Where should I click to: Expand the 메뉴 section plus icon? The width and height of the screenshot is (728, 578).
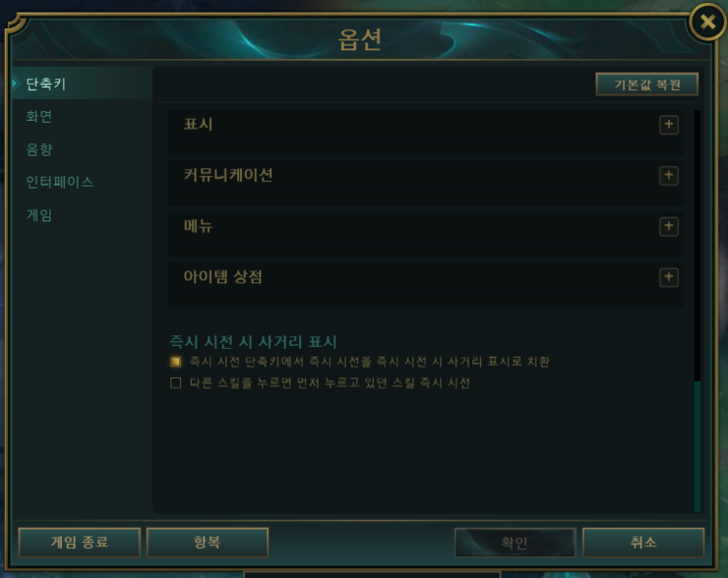(x=669, y=227)
